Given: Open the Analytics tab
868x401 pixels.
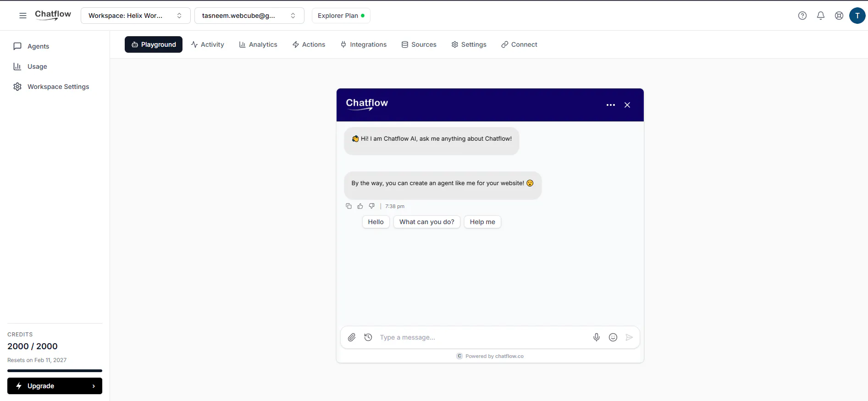Looking at the screenshot, I should [258, 44].
